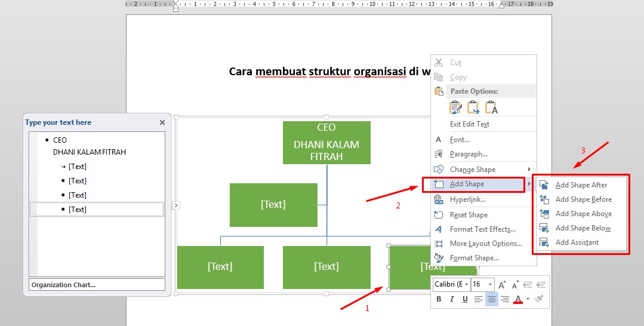The height and width of the screenshot is (326, 644).
Task: Open the font name dropdown Calibri
Action: (452, 285)
